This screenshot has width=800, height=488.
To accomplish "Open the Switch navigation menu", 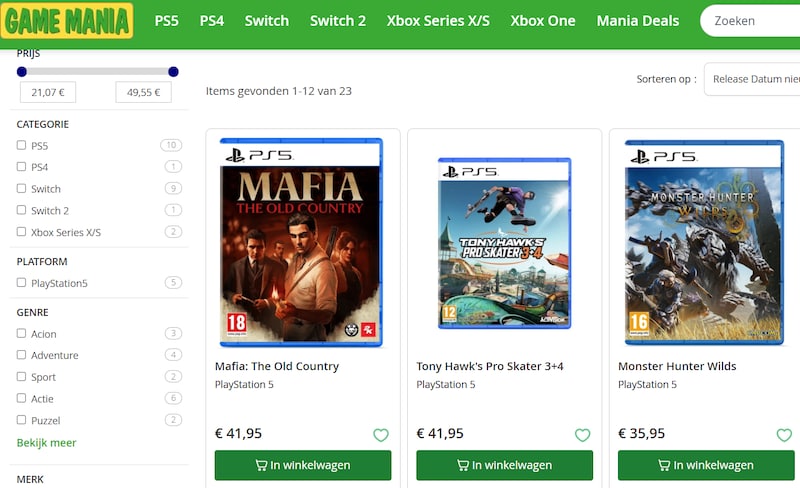I will pyautogui.click(x=266, y=20).
